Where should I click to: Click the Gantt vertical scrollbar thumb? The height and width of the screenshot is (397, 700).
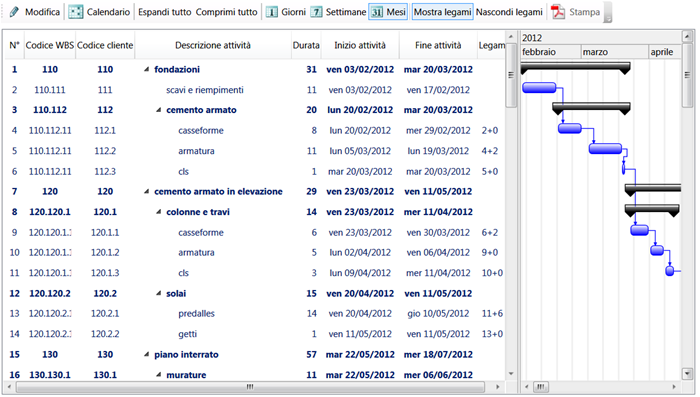[x=687, y=74]
